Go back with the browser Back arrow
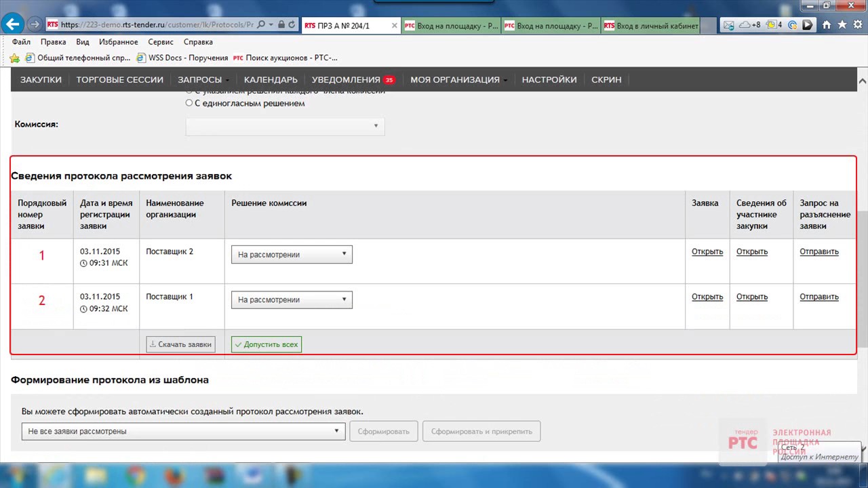Screen dimensions: 868x488 pos(12,24)
